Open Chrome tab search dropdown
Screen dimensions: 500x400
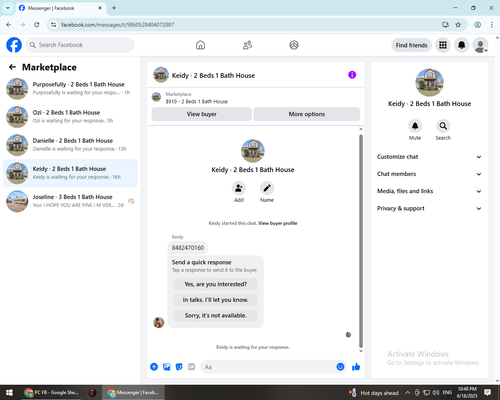click(8, 8)
